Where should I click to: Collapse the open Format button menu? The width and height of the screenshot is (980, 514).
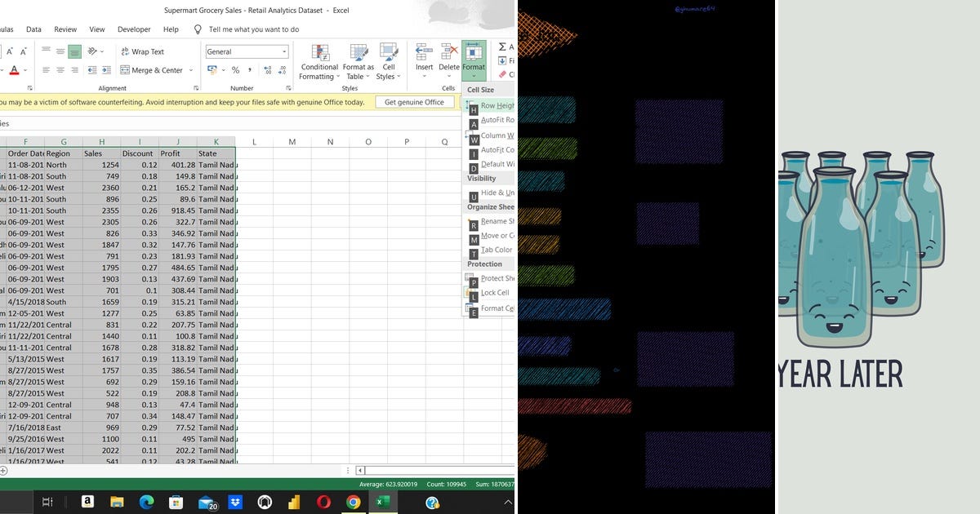tap(474, 60)
